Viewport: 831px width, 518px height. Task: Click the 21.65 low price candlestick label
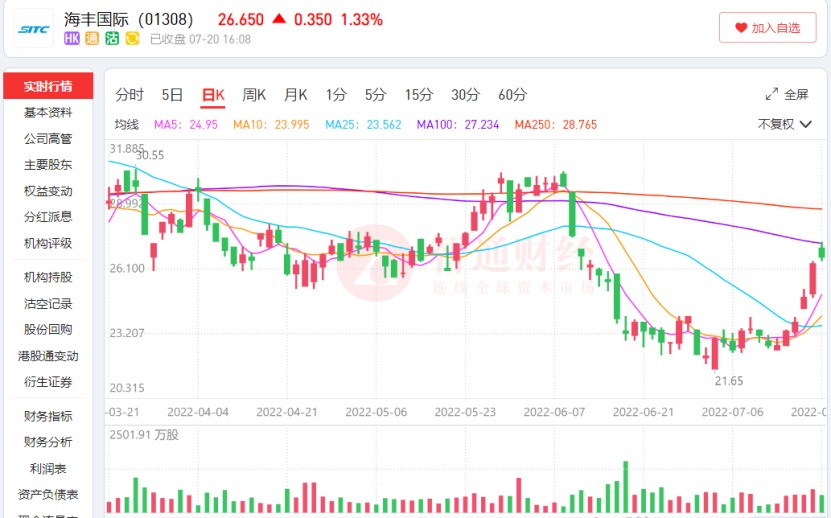[x=728, y=381]
